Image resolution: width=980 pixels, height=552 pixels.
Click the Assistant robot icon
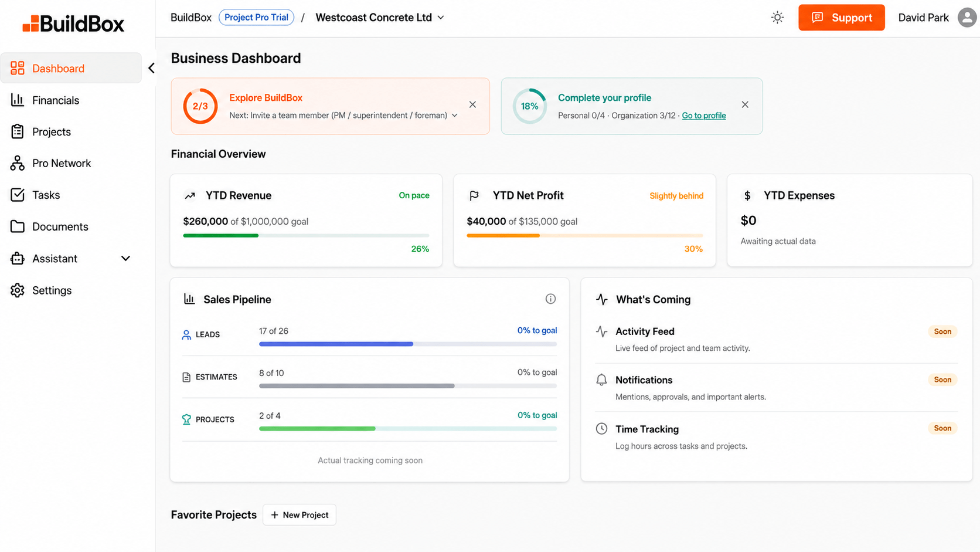(18, 258)
